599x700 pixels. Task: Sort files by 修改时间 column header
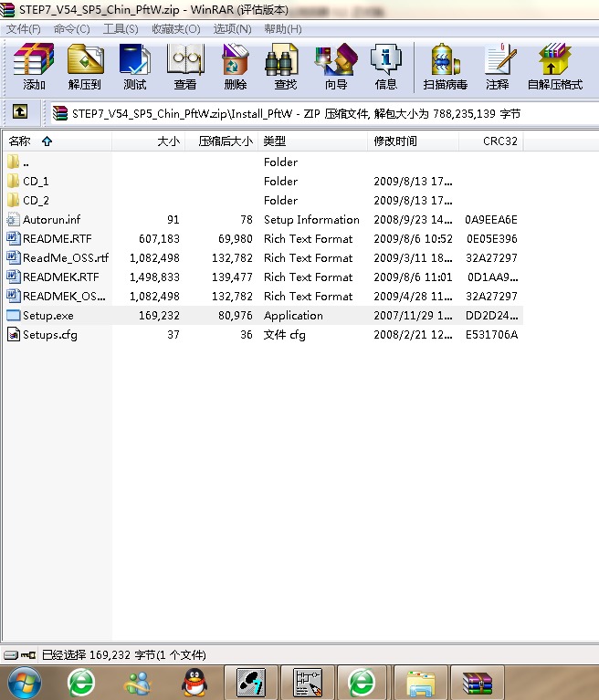tap(395, 141)
